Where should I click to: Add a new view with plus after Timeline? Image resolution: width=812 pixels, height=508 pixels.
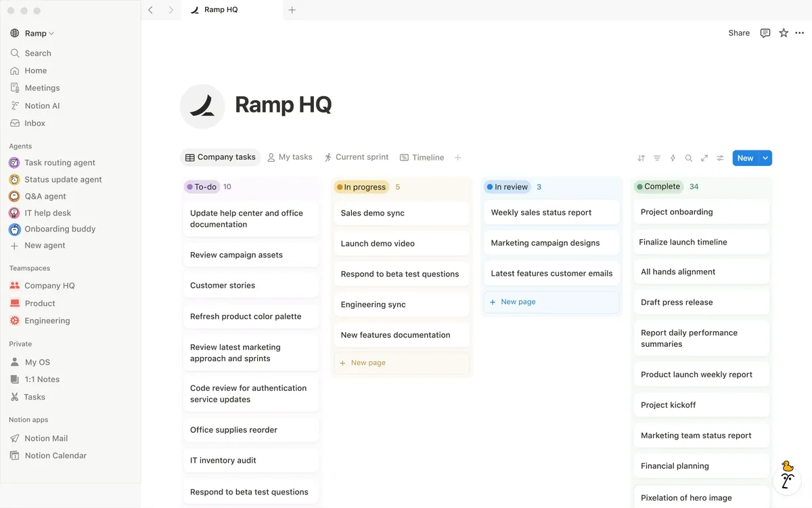pyautogui.click(x=458, y=157)
